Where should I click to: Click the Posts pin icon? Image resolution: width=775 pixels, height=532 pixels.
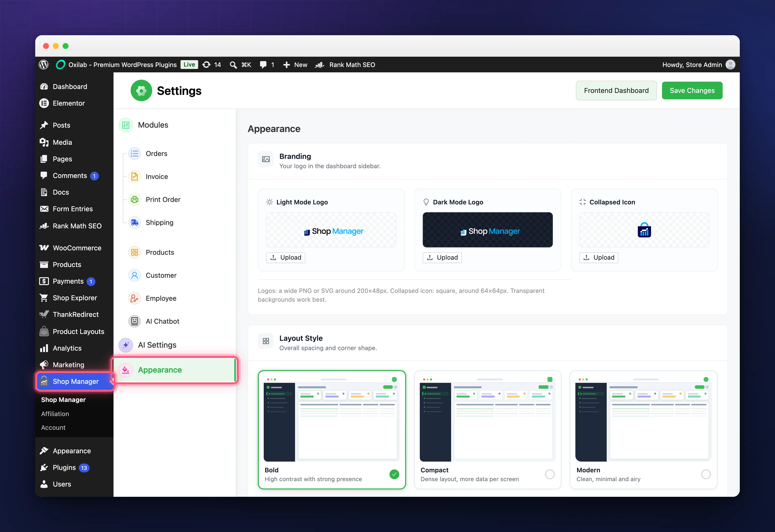44,125
